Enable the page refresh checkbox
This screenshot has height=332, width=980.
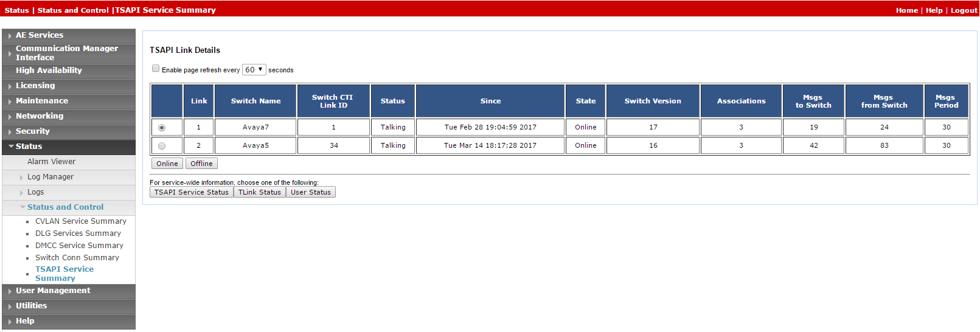point(156,69)
